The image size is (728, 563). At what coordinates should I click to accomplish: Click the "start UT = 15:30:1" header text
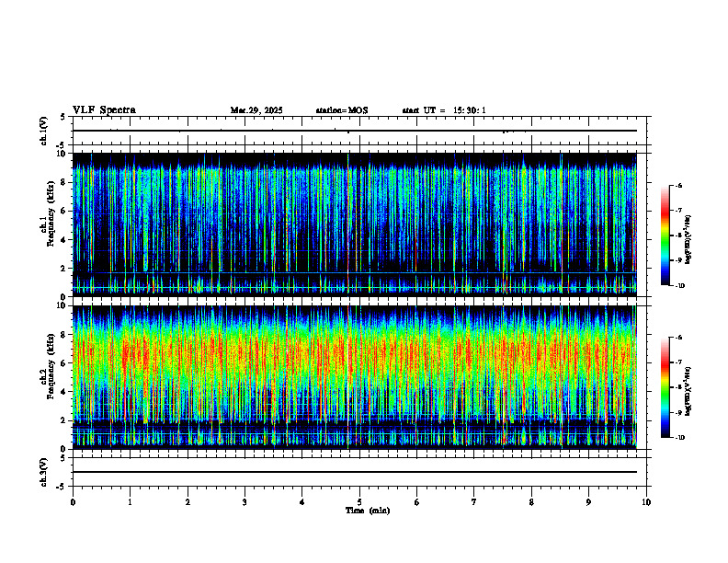444,110
